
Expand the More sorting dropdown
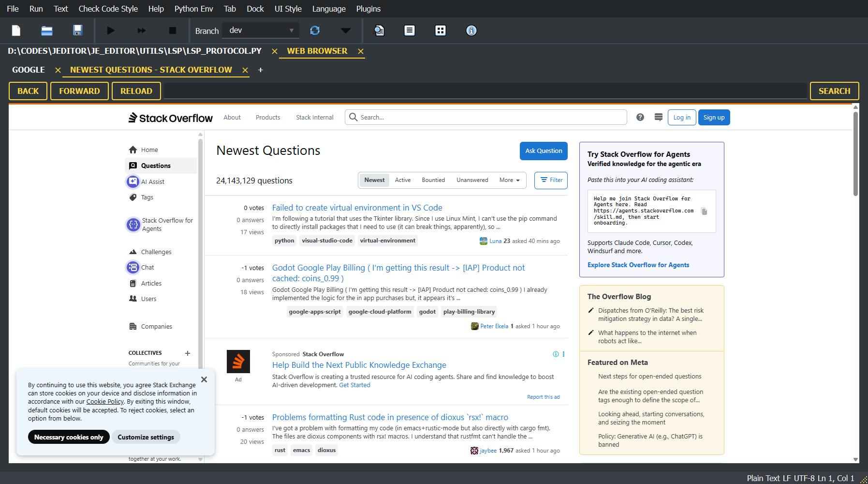(510, 180)
